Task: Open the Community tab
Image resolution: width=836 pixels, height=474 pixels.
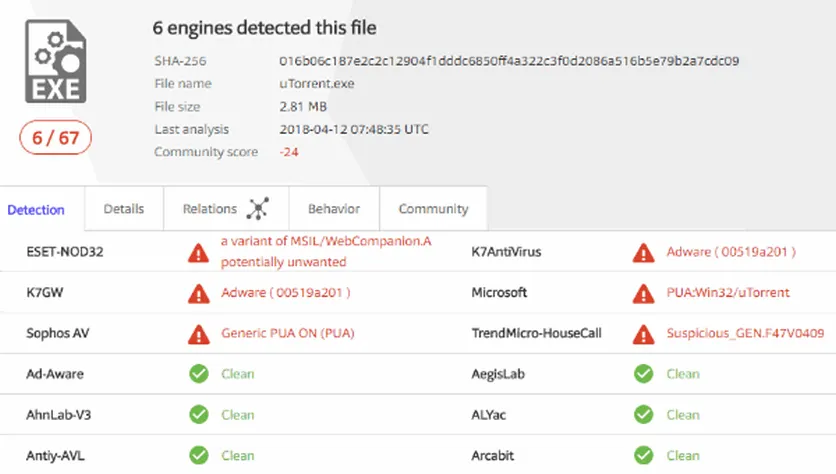Action: 433,209
